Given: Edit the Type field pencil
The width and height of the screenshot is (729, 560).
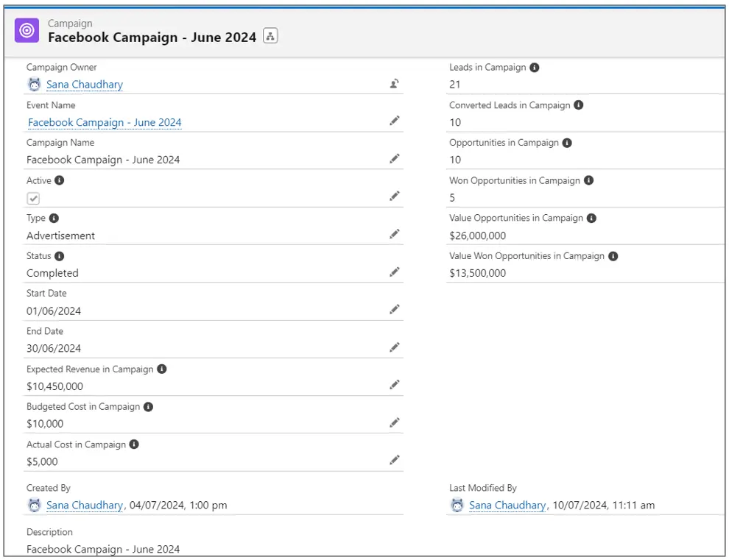Looking at the screenshot, I should (x=394, y=234).
